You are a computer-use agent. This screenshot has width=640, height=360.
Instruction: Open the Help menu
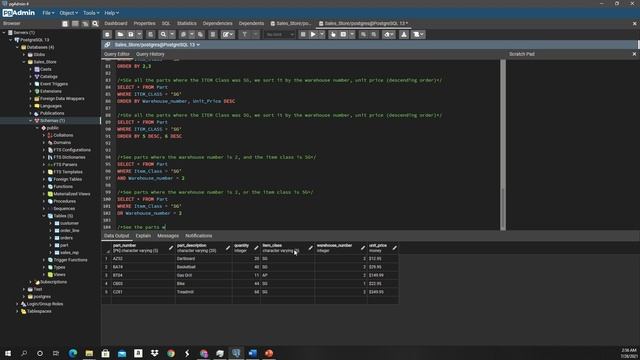pos(111,13)
